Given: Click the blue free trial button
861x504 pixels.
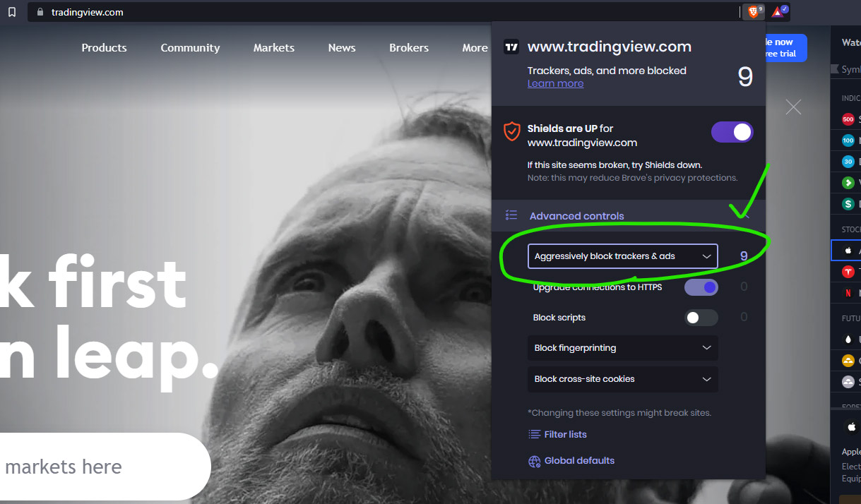Looking at the screenshot, I should tap(785, 47).
